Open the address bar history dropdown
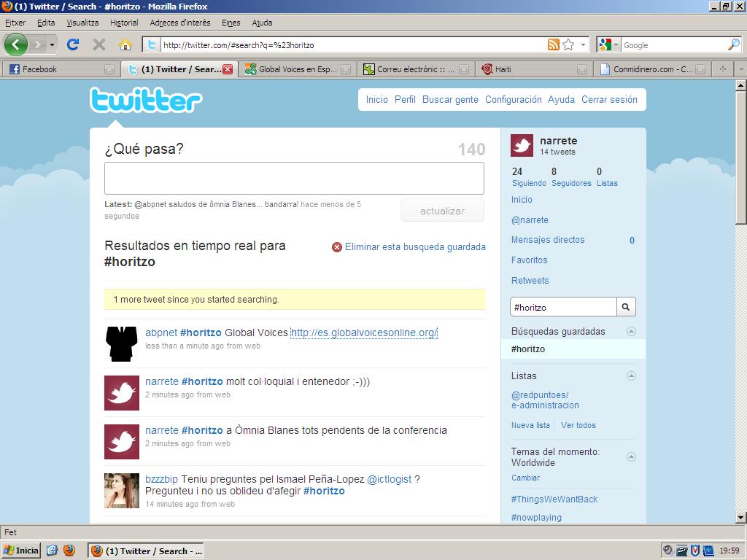 [583, 44]
